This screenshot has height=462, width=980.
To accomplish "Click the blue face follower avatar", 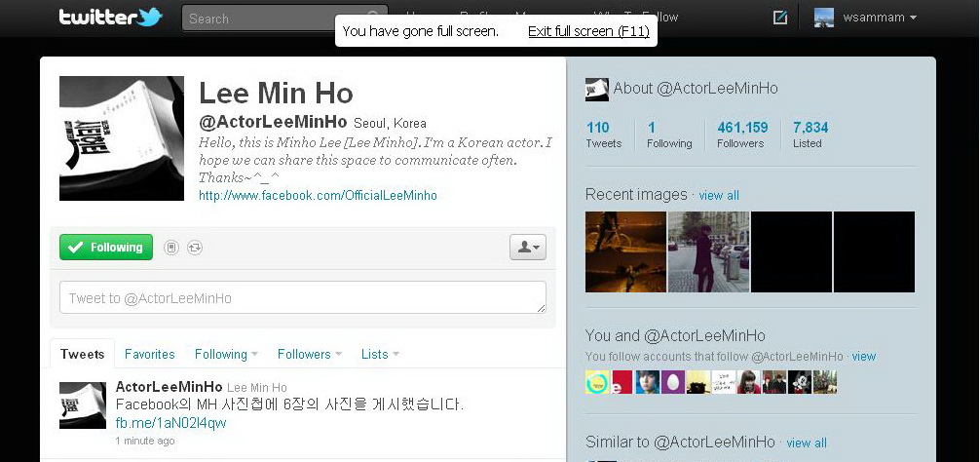I will pyautogui.click(x=648, y=382).
